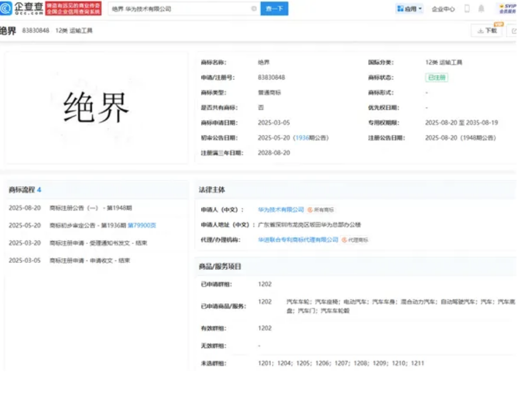Screen dimensions: 532x416
Task: Open applicant 华为技术有限公司 link
Action: 281,210
